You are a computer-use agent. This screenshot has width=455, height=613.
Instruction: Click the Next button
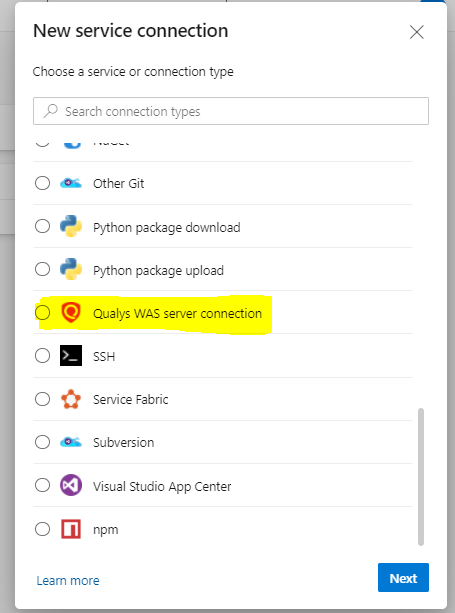(x=403, y=578)
